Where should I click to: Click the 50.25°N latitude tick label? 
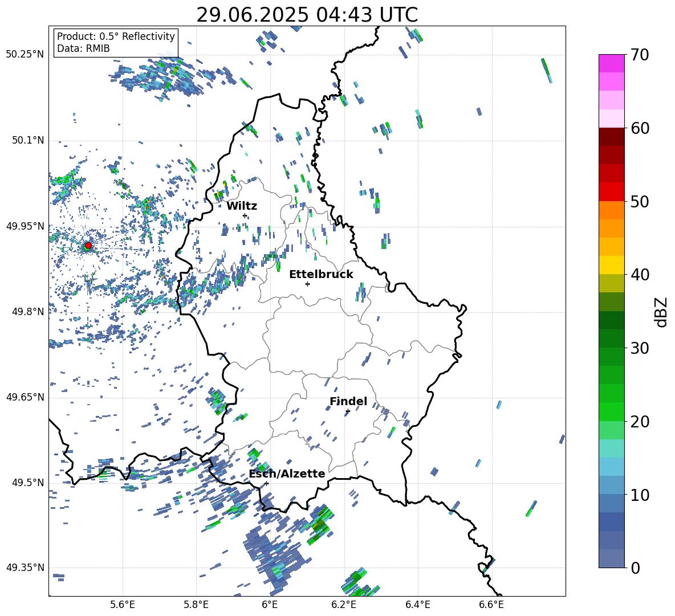(25, 55)
